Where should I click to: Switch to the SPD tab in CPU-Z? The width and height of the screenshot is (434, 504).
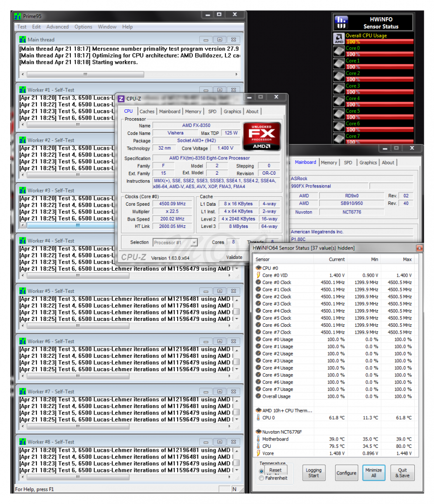coord(212,111)
